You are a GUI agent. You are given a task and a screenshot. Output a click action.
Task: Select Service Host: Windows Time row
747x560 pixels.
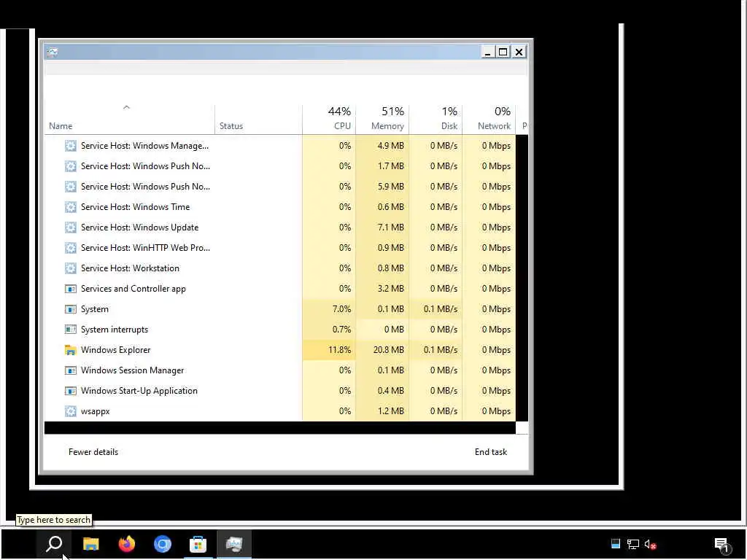point(280,207)
